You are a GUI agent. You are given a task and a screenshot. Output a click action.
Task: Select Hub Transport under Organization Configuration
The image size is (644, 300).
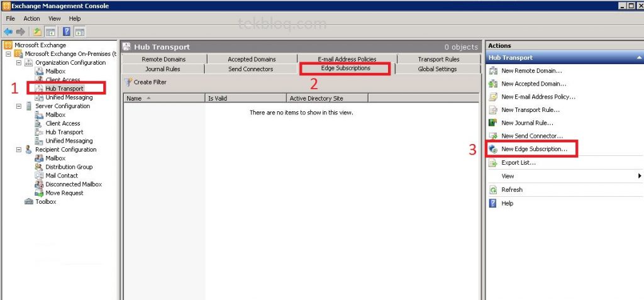[65, 88]
